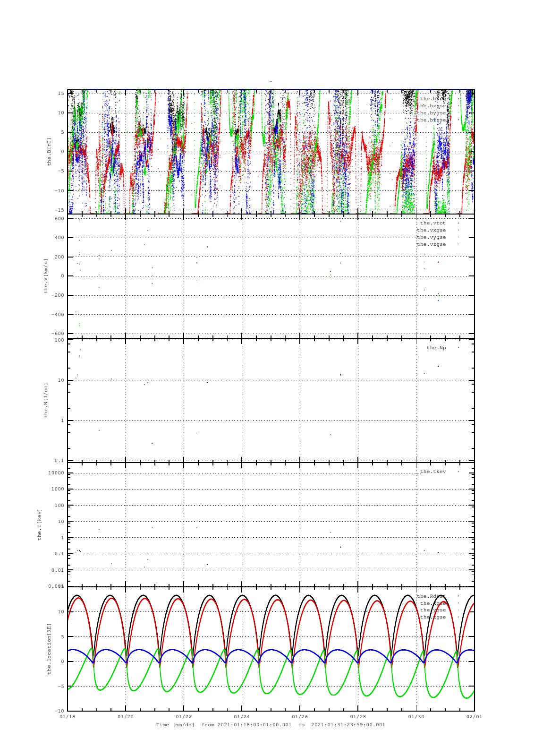Click the the.xgse legend entry
Screen dimensions: 534x756
click(x=432, y=603)
